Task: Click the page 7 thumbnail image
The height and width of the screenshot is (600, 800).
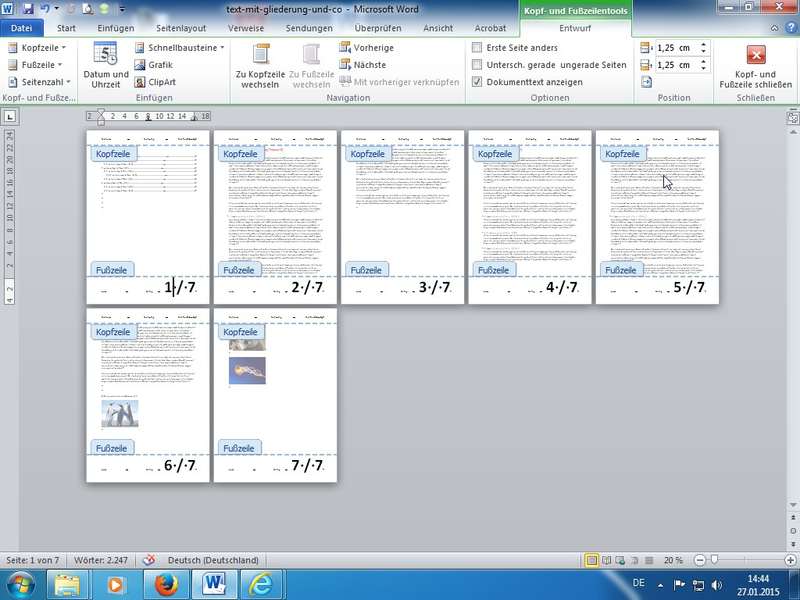Action: (247, 370)
